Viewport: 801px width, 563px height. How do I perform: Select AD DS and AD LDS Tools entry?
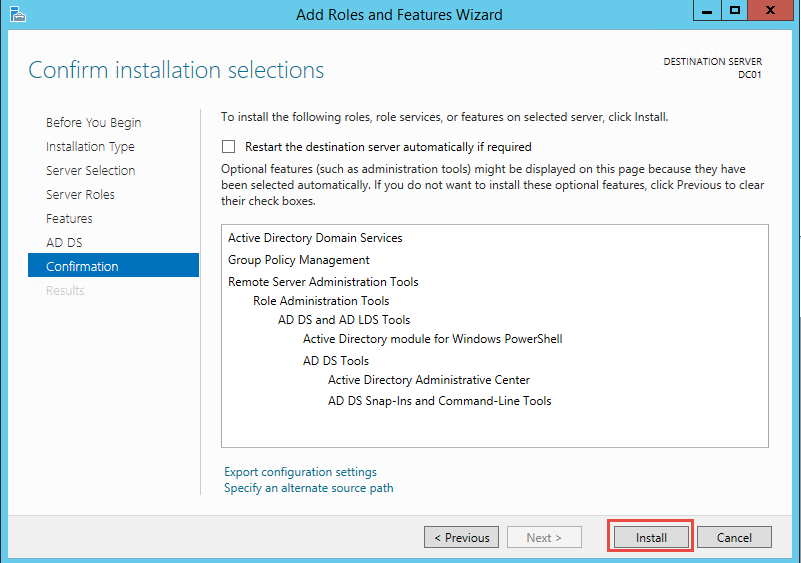pos(344,320)
